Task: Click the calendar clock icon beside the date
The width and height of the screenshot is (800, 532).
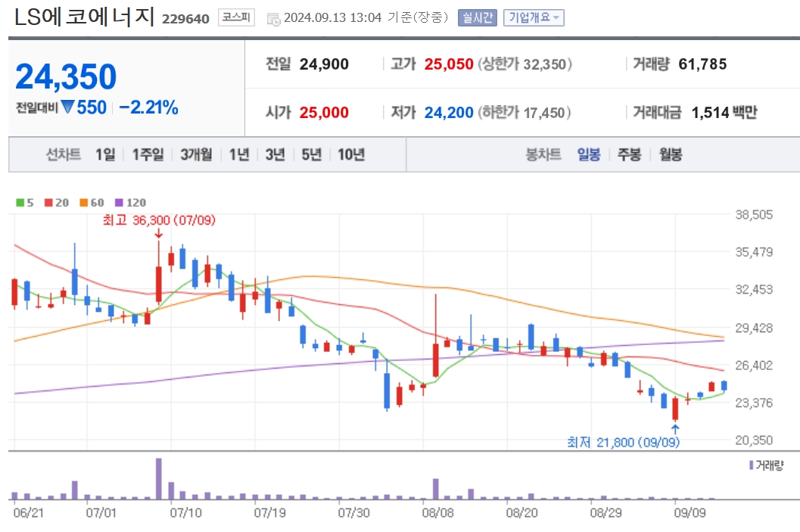Action: click(274, 20)
